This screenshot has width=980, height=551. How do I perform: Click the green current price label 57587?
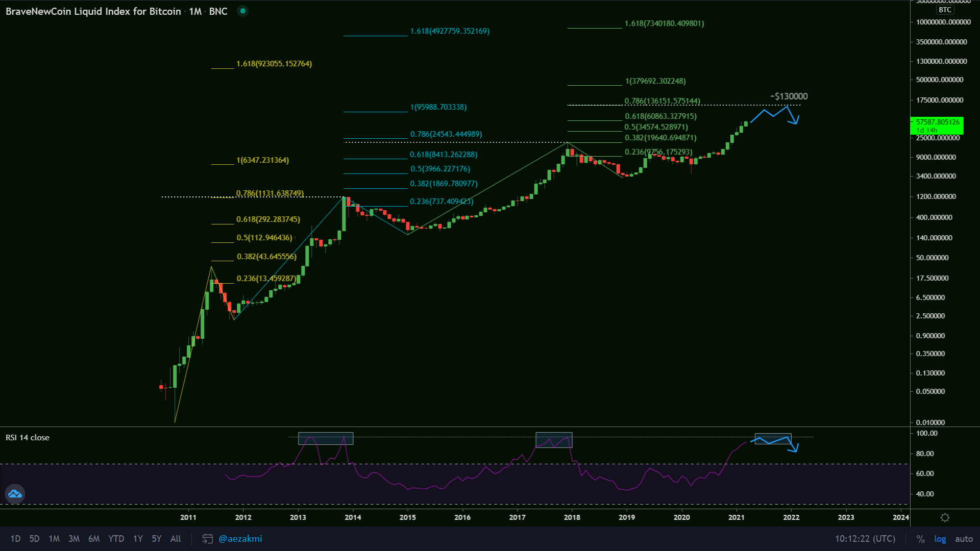tap(937, 122)
